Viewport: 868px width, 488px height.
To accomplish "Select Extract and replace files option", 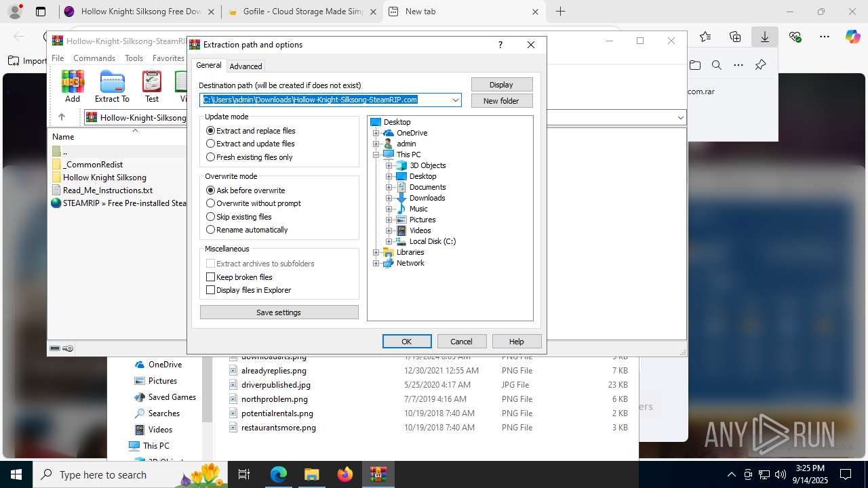I will pos(251,131).
